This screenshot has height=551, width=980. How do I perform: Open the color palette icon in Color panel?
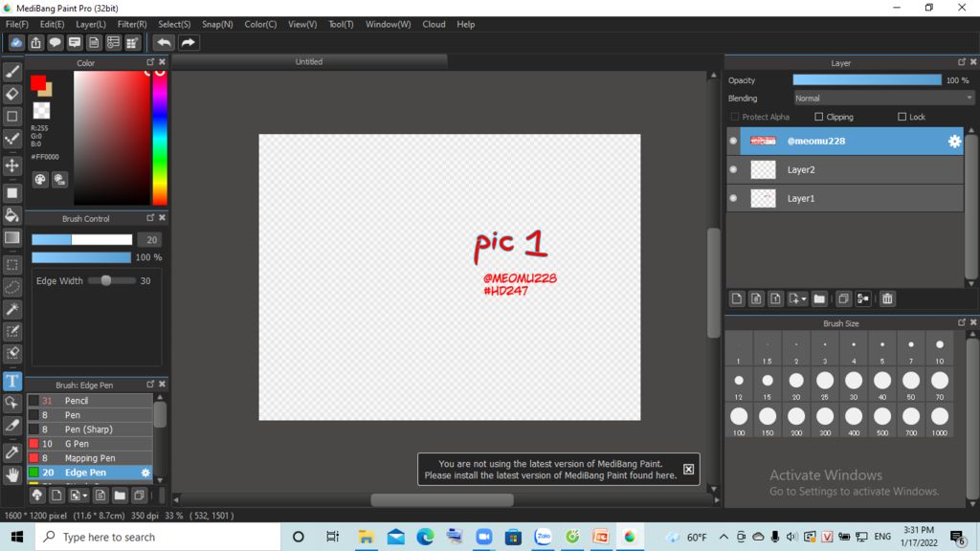point(40,180)
